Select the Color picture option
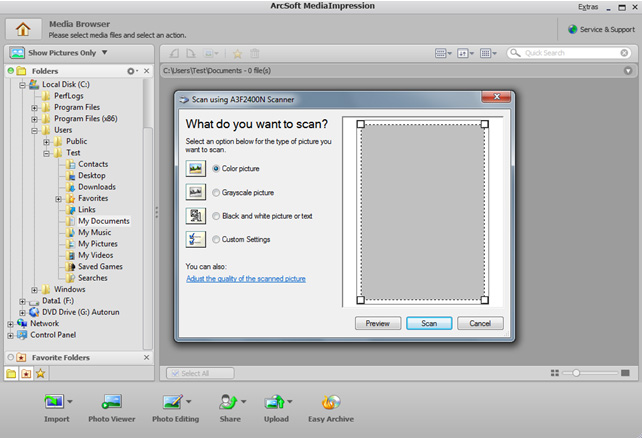 [216, 168]
